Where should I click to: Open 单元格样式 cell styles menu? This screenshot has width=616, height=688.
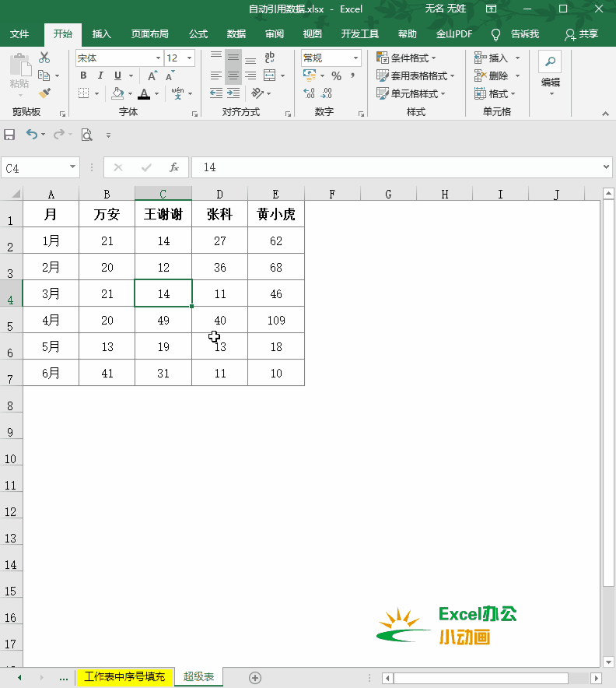coord(411,93)
